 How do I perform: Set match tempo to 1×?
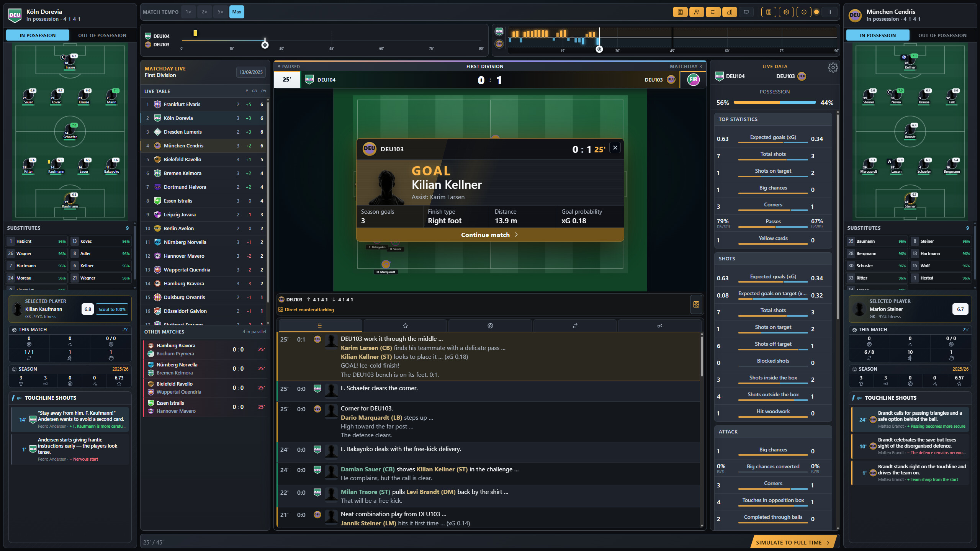coord(188,12)
